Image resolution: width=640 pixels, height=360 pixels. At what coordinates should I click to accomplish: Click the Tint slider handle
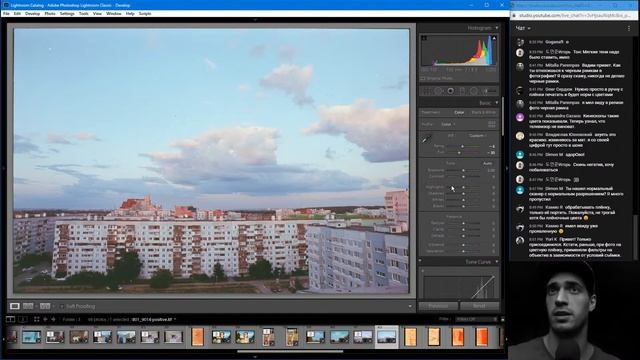[x=459, y=152]
